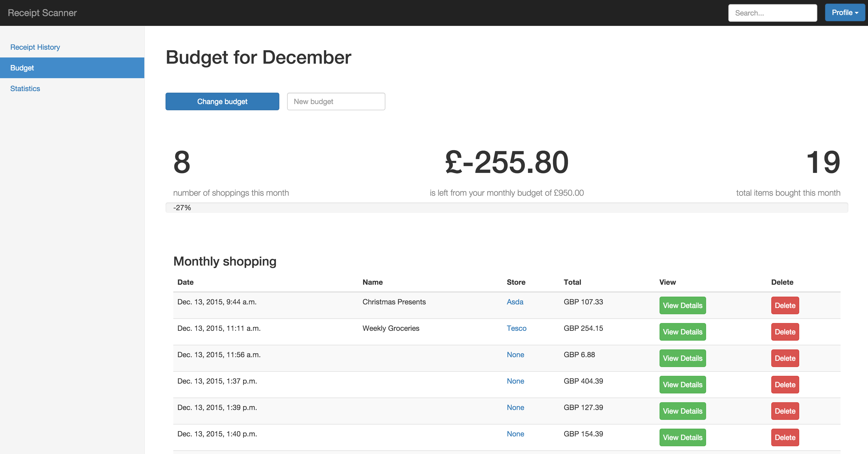This screenshot has height=454, width=868.
Task: Open the Profile dropdown menu
Action: (x=844, y=13)
